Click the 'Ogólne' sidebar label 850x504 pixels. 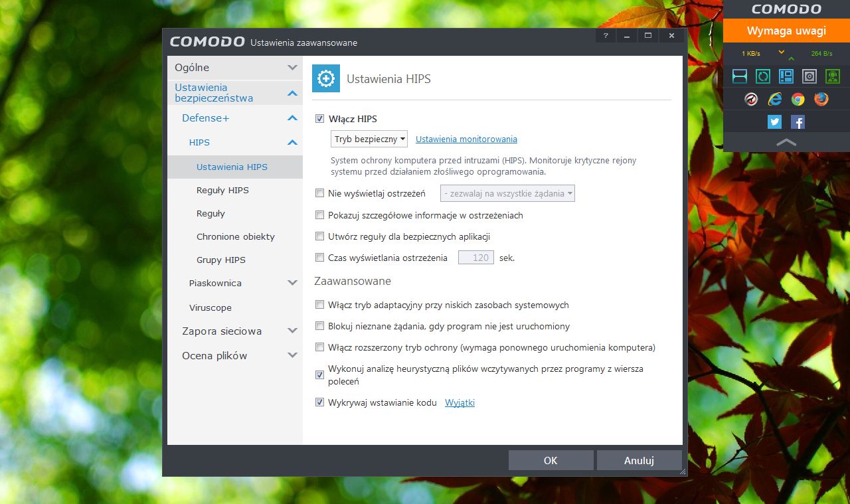(192, 67)
